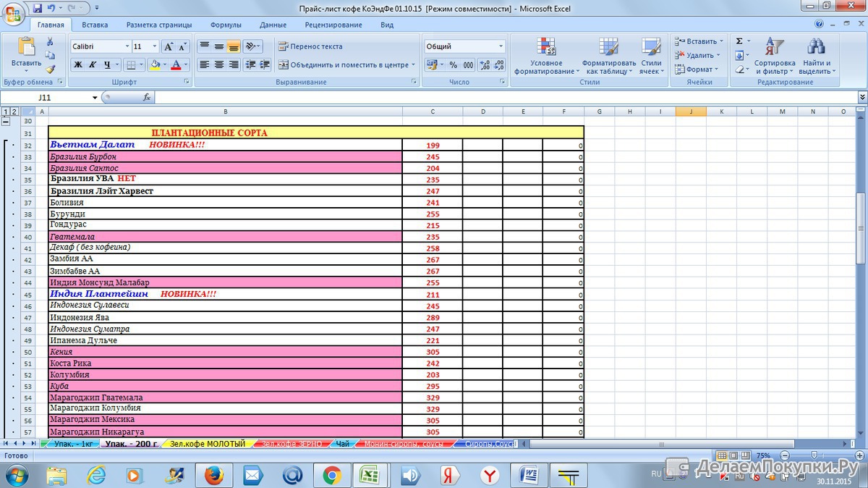Screen dimensions: 868x488
Task: Open the Общий number format dropdown
Action: pos(501,46)
